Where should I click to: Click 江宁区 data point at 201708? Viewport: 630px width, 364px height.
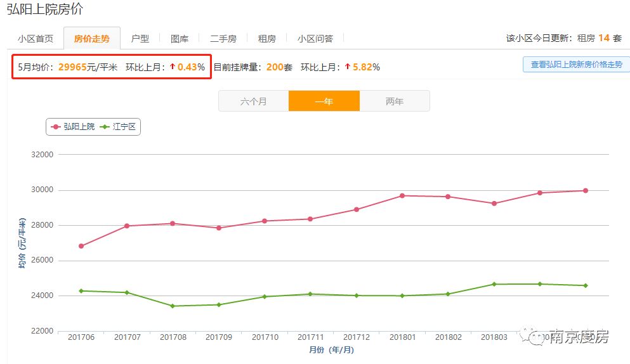pos(172,306)
